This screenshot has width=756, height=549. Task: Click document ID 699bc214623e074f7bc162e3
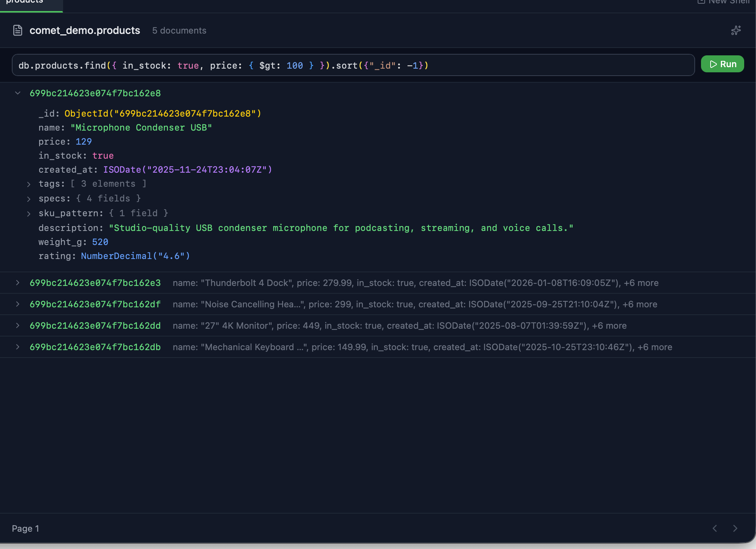click(95, 283)
